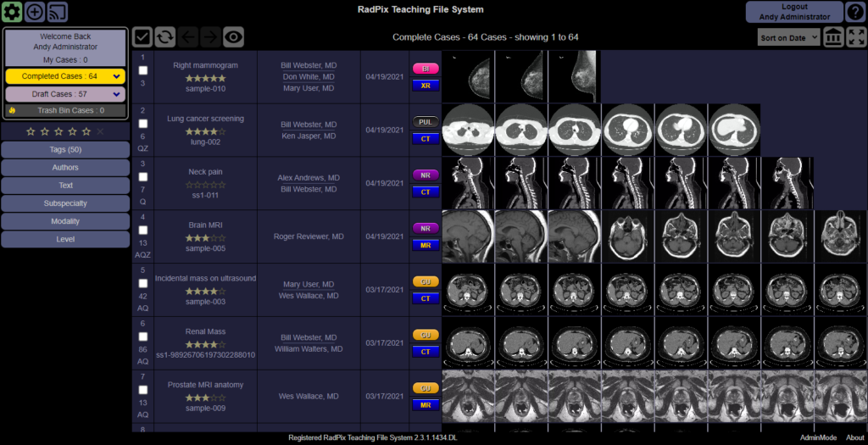Expand the Completed Cases chevron

point(116,76)
